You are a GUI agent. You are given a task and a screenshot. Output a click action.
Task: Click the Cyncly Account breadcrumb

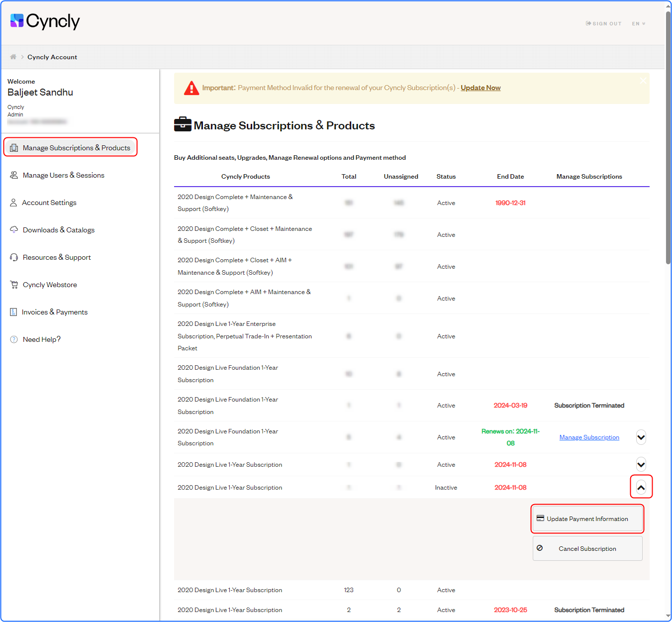[x=52, y=57]
